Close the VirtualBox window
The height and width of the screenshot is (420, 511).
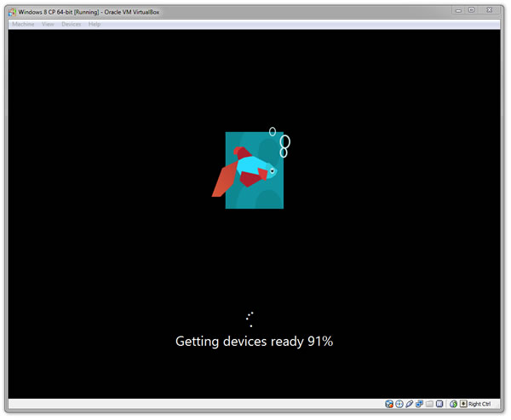click(x=489, y=10)
